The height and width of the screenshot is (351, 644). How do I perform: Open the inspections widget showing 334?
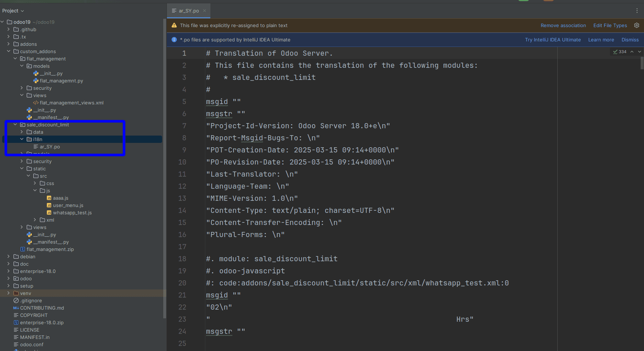[x=620, y=52]
